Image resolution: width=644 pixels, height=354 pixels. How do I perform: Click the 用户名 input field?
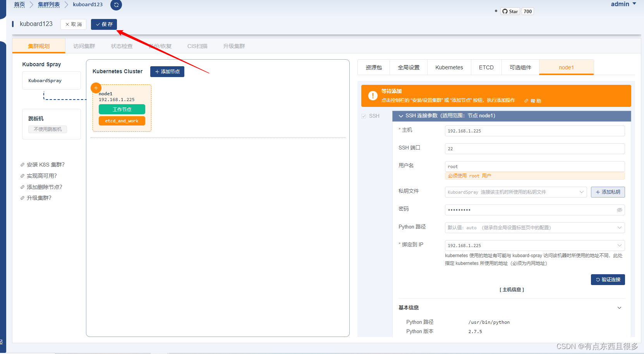(x=535, y=167)
